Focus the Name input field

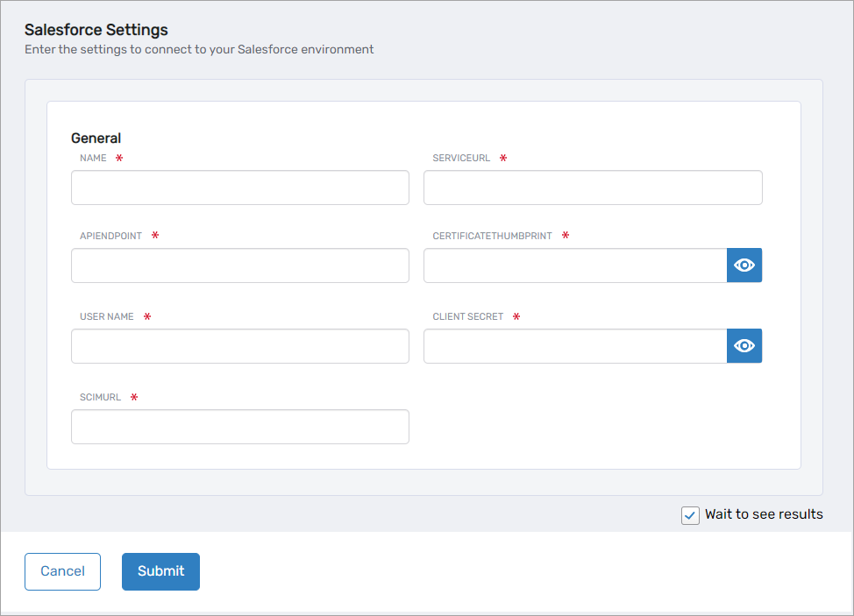pos(239,188)
